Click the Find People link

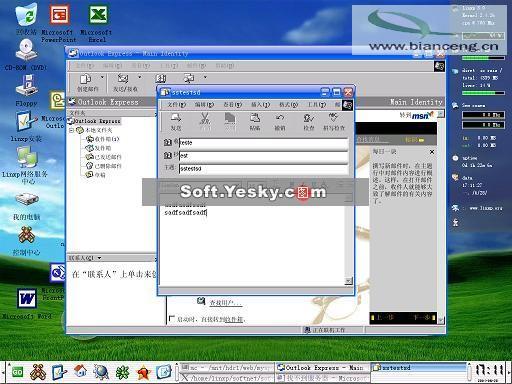(226, 303)
